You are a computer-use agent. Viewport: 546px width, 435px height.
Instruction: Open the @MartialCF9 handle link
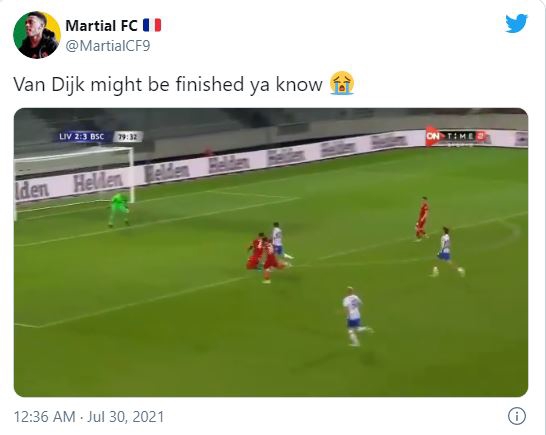pos(108,46)
